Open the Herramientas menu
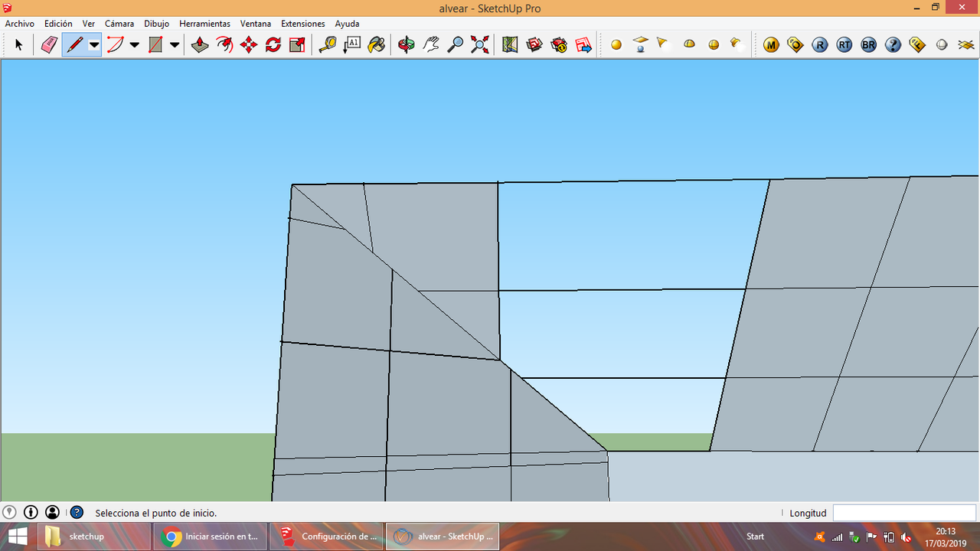The image size is (980, 551). (x=204, y=24)
